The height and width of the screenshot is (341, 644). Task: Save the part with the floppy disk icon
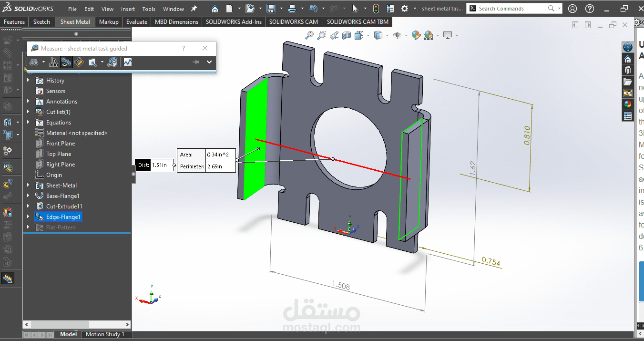(x=271, y=9)
